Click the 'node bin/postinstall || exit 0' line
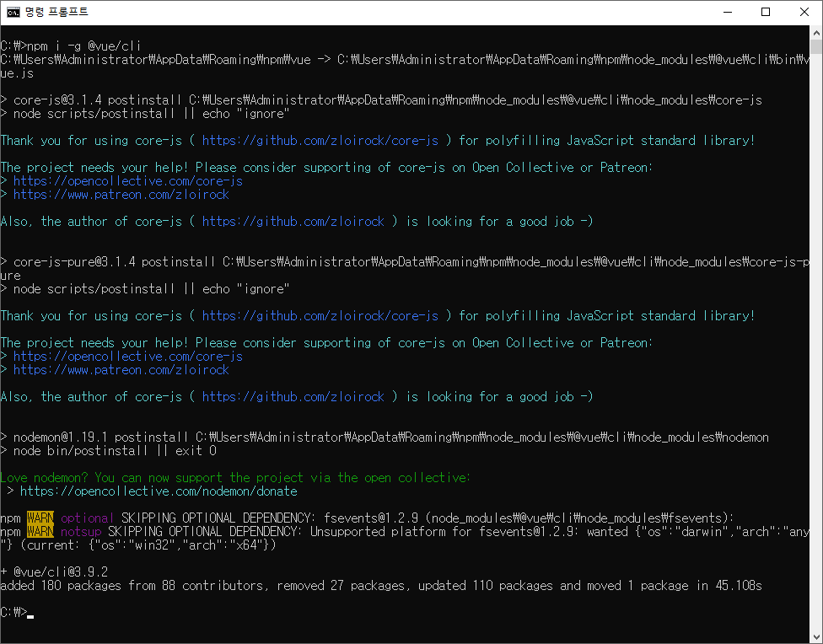The image size is (823, 644). [x=108, y=450]
